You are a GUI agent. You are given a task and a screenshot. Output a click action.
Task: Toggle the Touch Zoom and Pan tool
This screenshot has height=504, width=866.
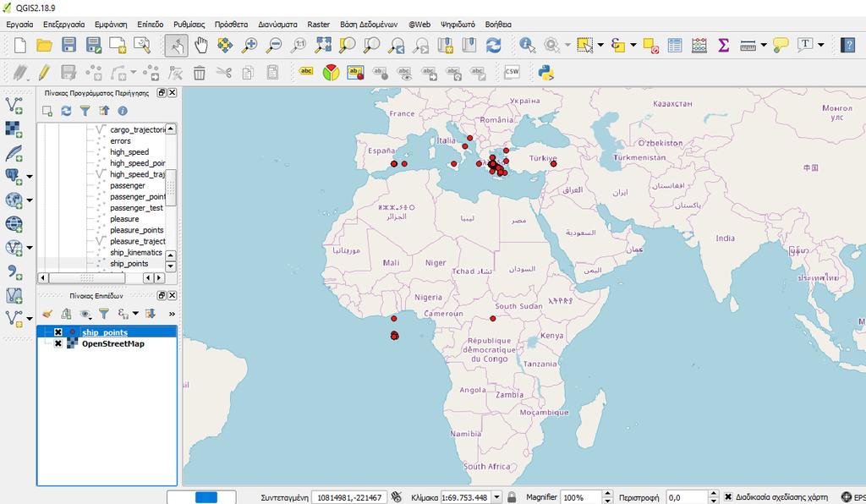pos(176,46)
